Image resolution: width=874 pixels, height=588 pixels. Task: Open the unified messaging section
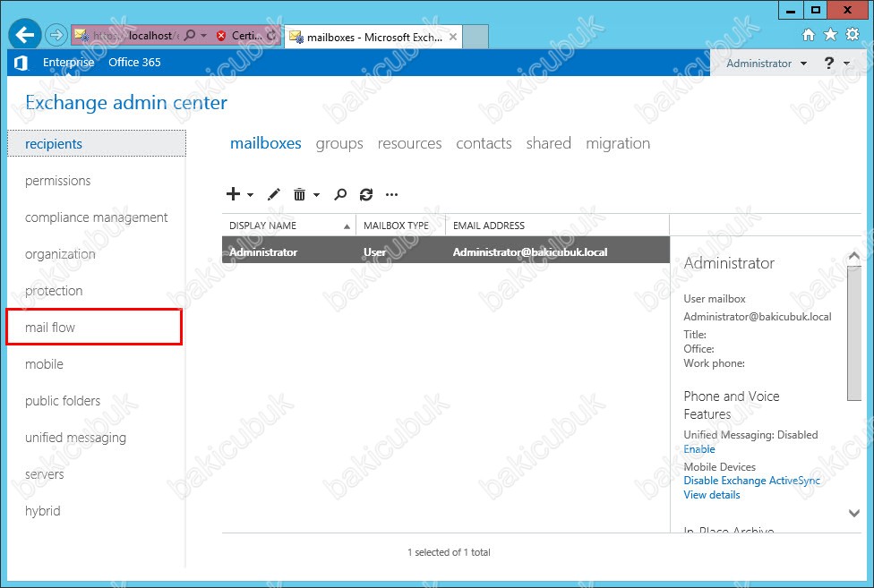point(75,438)
